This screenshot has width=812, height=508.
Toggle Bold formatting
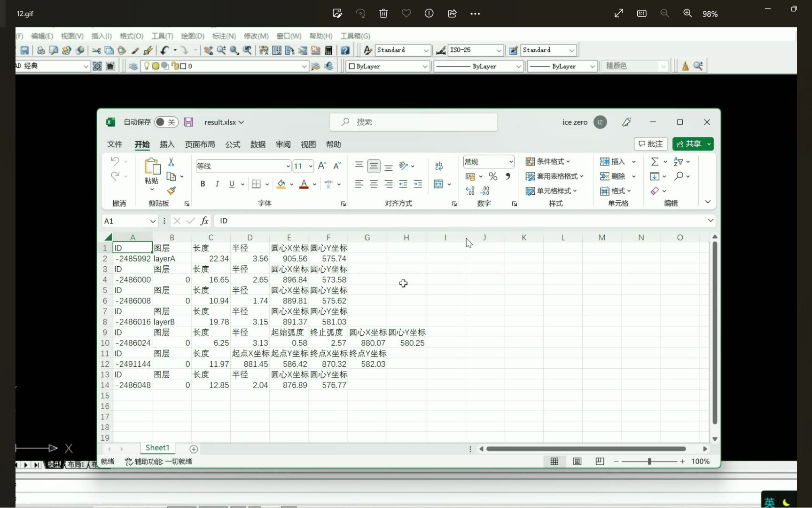tap(203, 184)
